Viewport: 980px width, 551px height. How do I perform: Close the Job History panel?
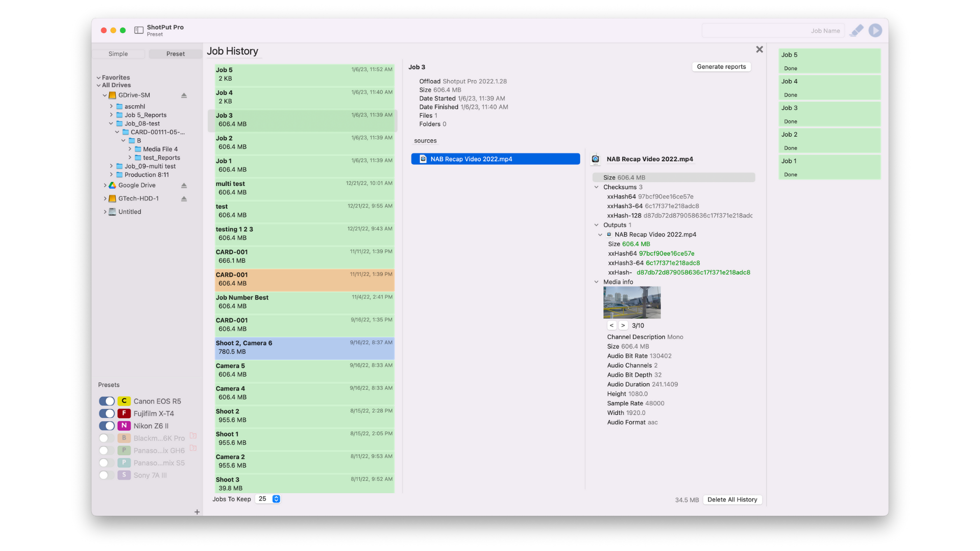(x=759, y=49)
